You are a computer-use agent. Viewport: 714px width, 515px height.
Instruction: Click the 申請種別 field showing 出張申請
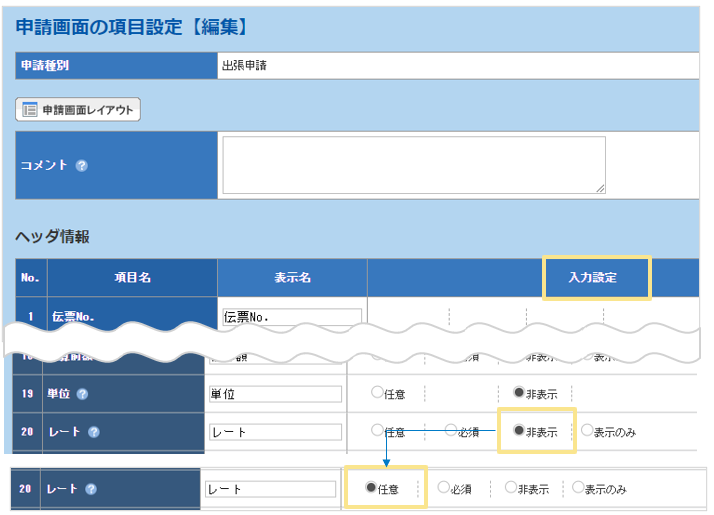[x=457, y=66]
